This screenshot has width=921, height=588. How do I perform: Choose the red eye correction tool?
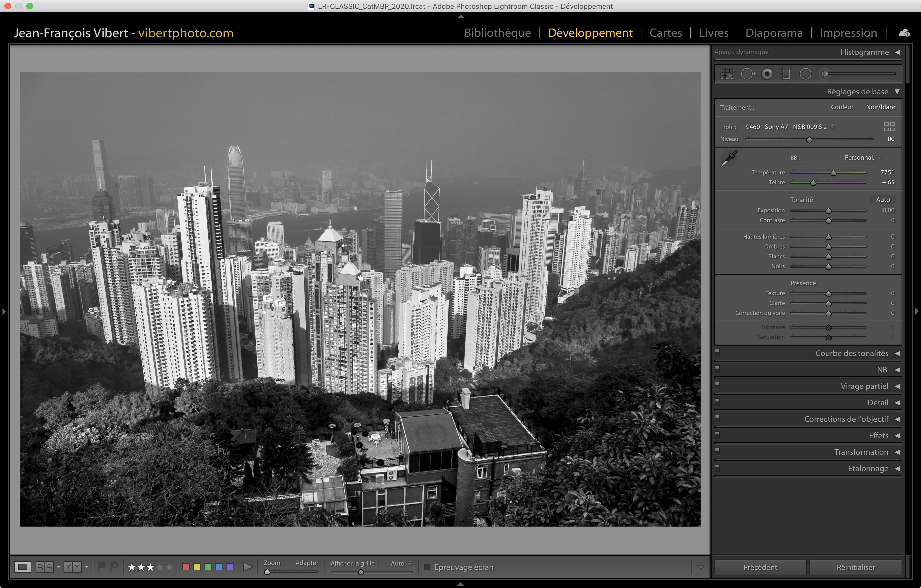767,74
